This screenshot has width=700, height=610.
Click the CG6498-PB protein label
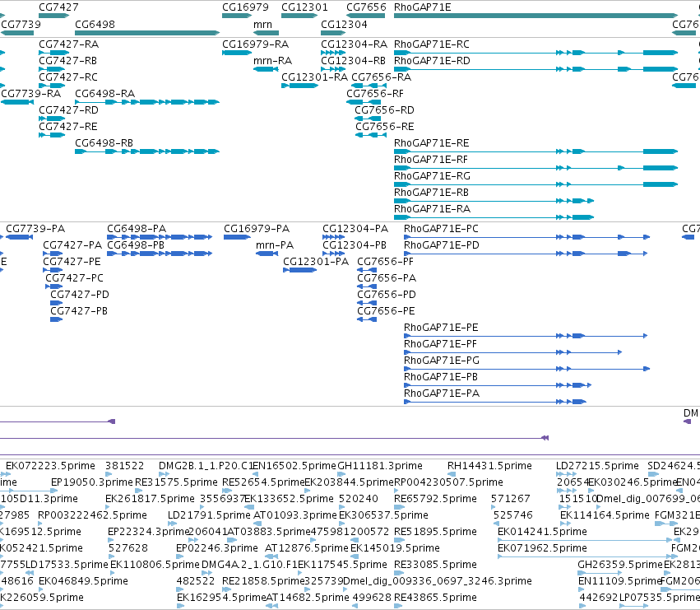coord(136,244)
